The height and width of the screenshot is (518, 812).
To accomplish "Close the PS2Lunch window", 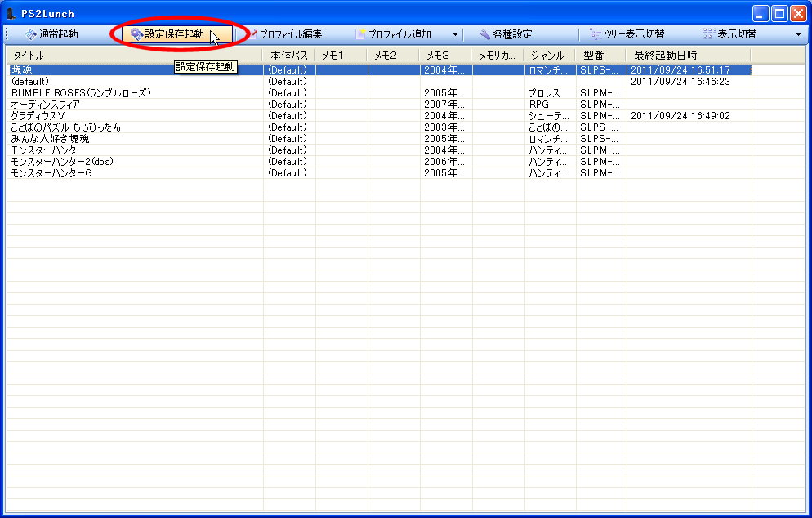I will click(x=798, y=13).
